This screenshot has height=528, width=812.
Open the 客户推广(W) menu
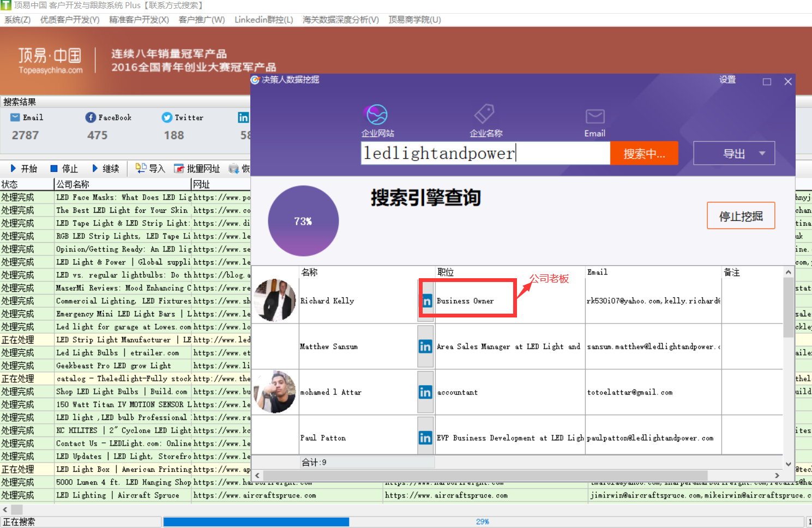202,20
